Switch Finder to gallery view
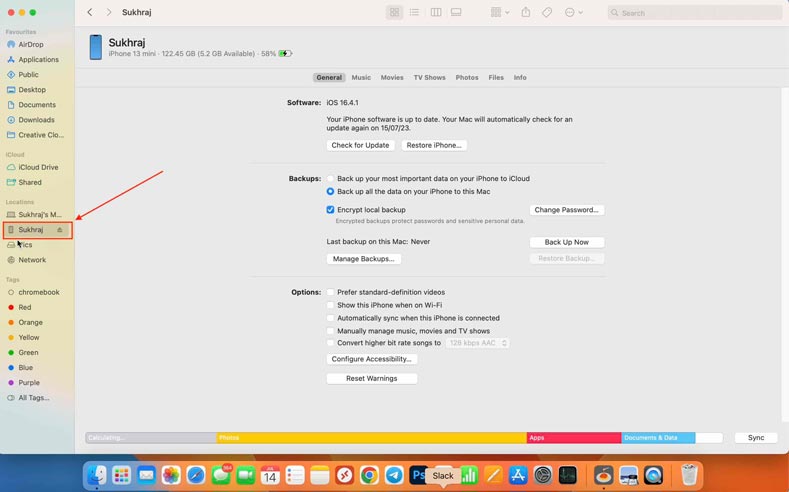This screenshot has width=789, height=492. (456, 13)
